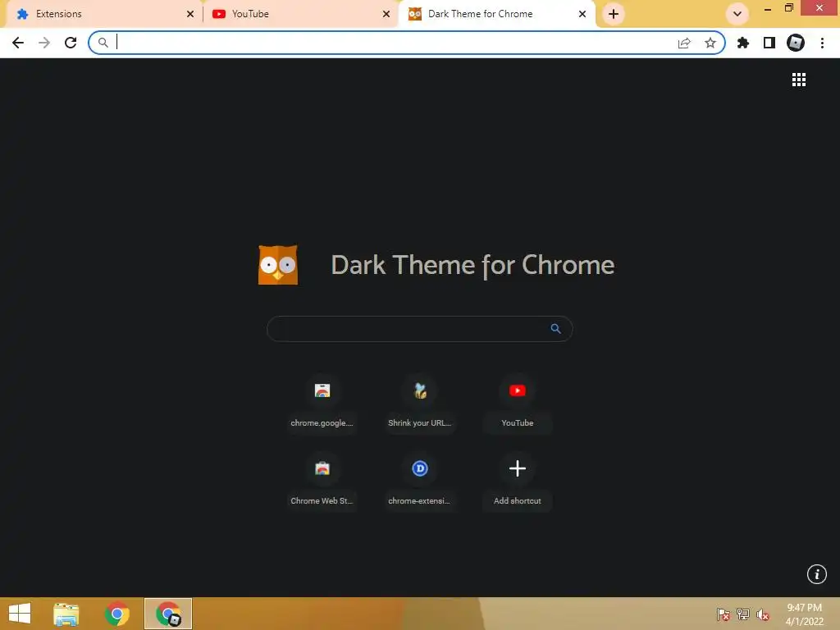The image size is (840, 630).
Task: Open the YouTube shortcut tile
Action: point(517,404)
